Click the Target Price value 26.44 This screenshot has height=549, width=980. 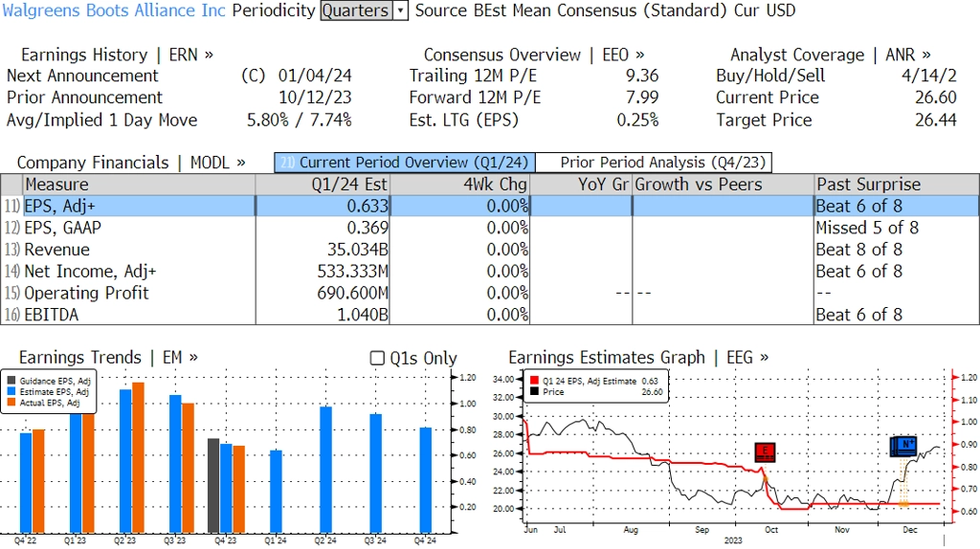(x=936, y=120)
